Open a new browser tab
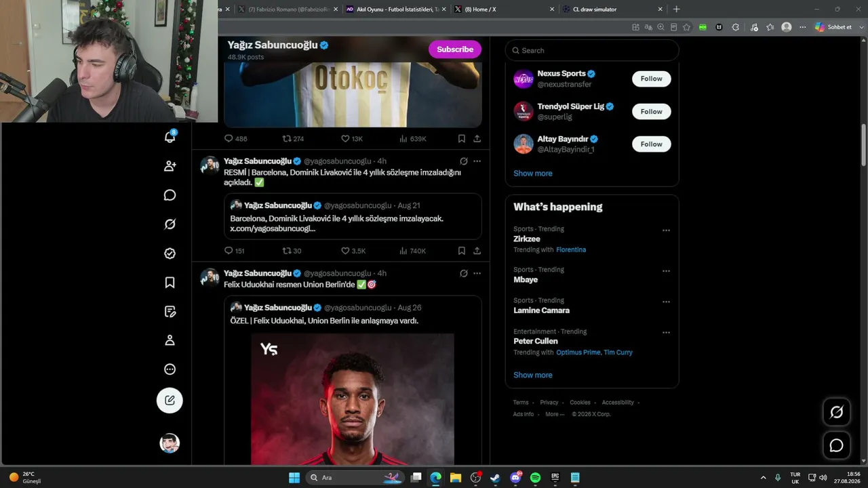The height and width of the screenshot is (488, 868). click(x=676, y=9)
